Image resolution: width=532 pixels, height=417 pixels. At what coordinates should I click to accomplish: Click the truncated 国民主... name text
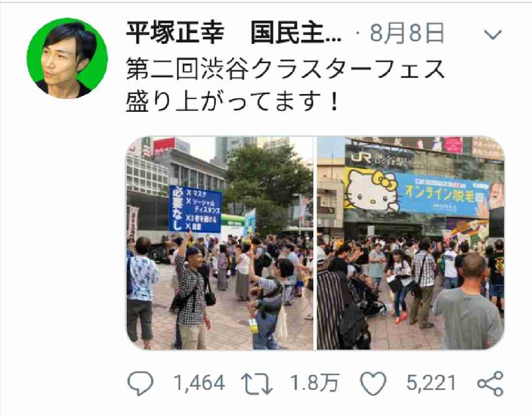[x=296, y=33]
